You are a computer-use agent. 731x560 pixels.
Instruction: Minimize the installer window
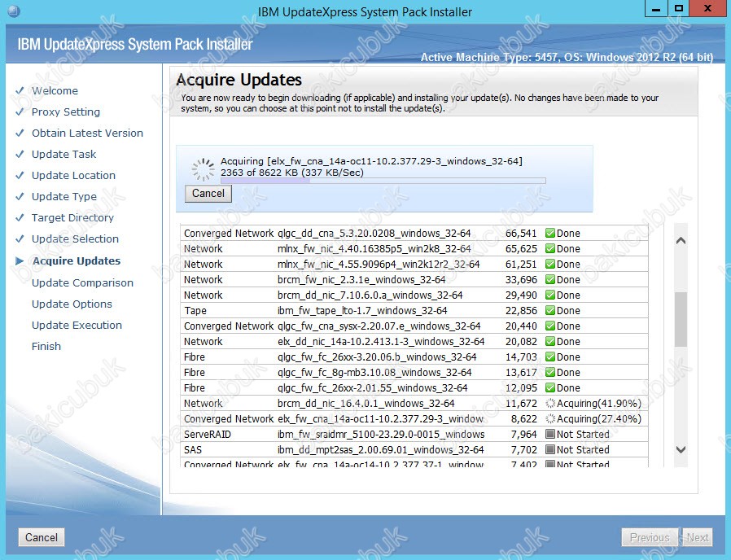(x=656, y=8)
